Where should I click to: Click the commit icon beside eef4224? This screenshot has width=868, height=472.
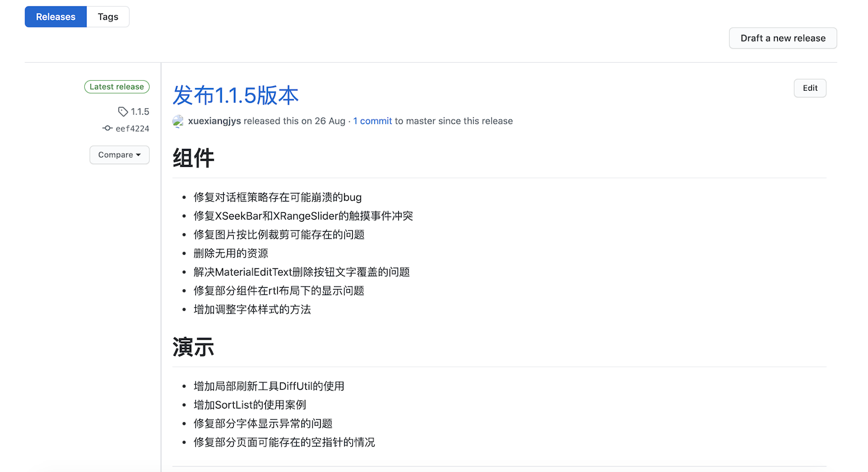107,128
